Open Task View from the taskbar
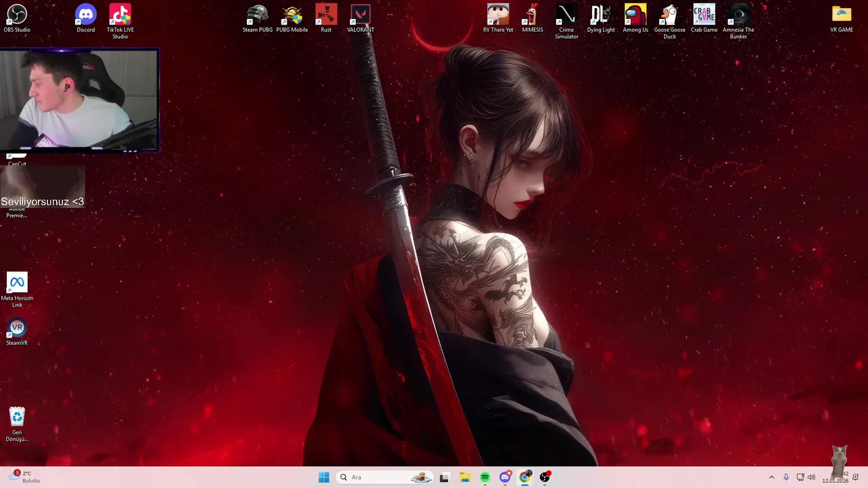Viewport: 868px width, 488px height. click(444, 477)
